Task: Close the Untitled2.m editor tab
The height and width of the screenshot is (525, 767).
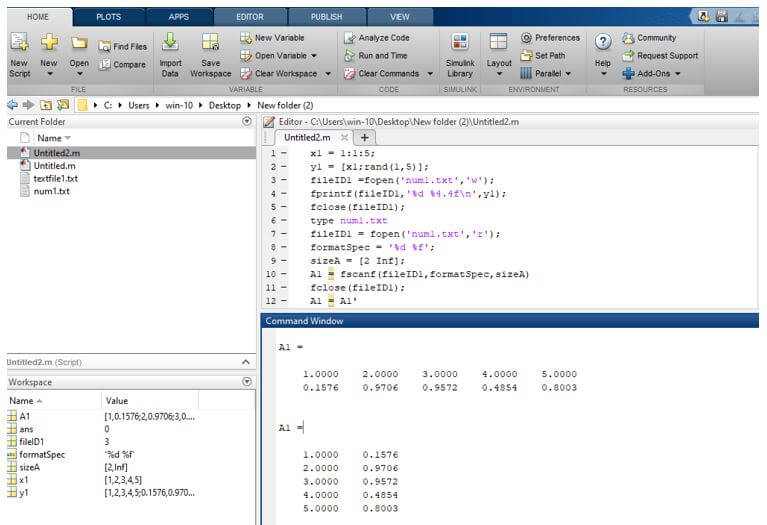Action: tap(344, 137)
